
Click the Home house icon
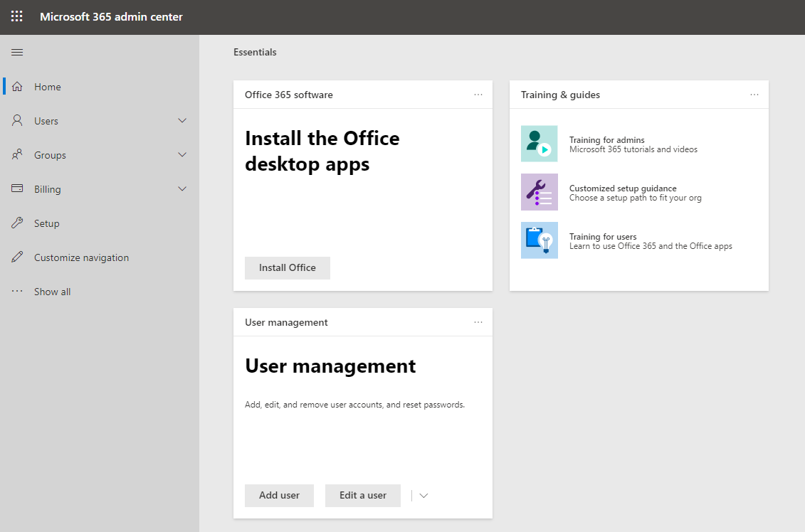(17, 87)
